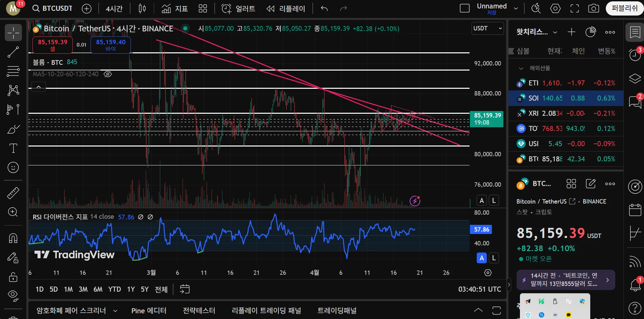Open the indicator templates grid icon
The image size is (644, 319).
point(203,8)
